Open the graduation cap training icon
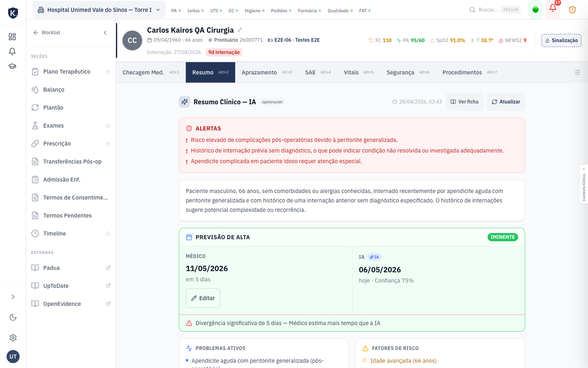The width and height of the screenshot is (588, 368). click(x=12, y=66)
